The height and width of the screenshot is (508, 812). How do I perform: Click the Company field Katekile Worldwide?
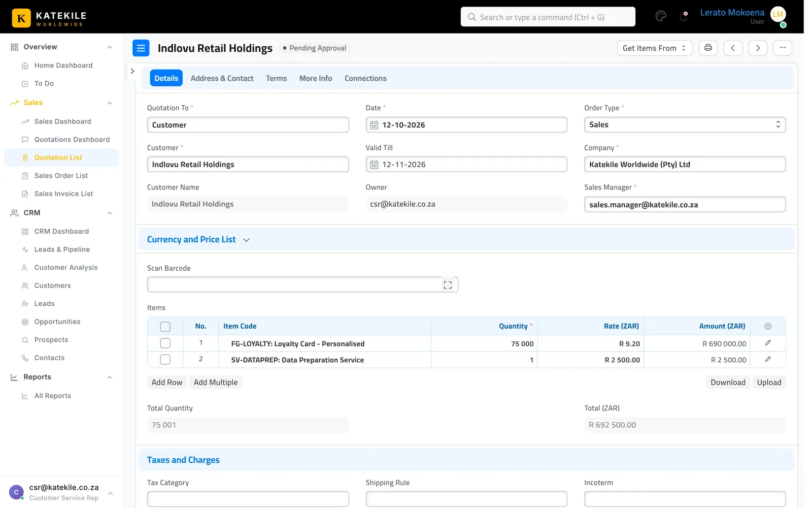coord(685,165)
